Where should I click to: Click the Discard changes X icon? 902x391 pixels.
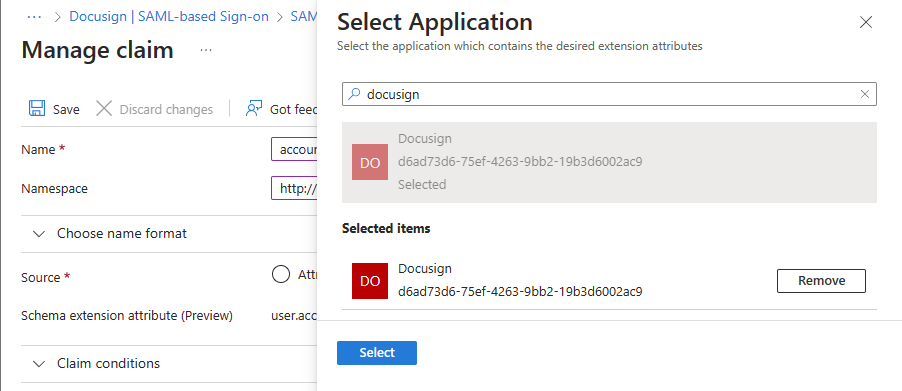coord(104,109)
